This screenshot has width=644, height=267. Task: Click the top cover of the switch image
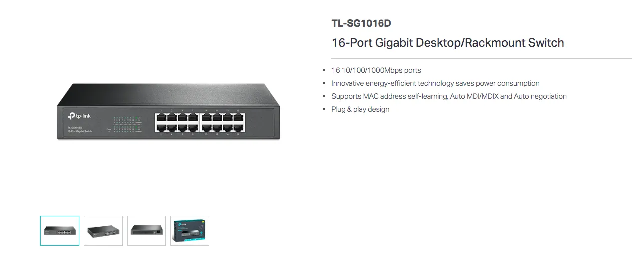click(x=168, y=94)
